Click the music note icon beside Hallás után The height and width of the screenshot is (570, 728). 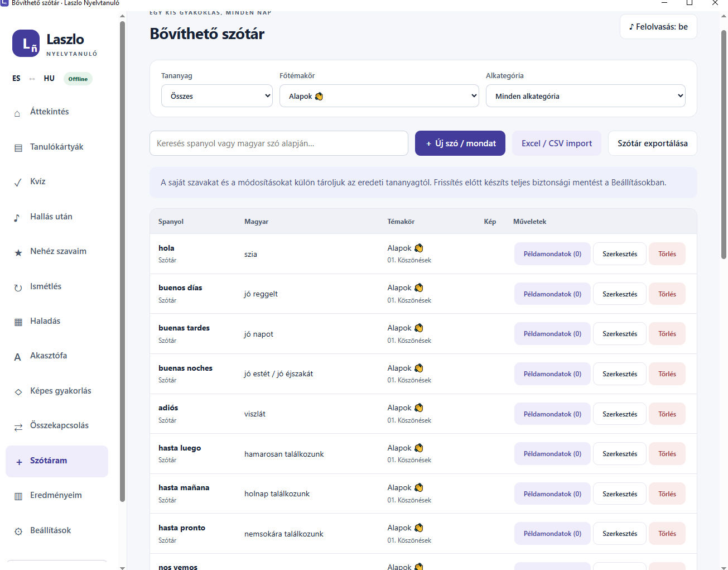pos(18,217)
